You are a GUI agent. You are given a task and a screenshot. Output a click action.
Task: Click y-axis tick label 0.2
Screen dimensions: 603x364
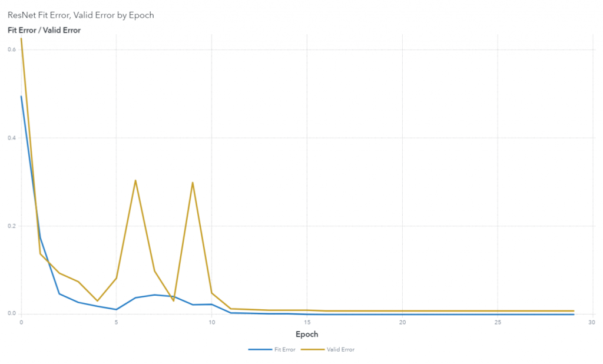(12, 226)
